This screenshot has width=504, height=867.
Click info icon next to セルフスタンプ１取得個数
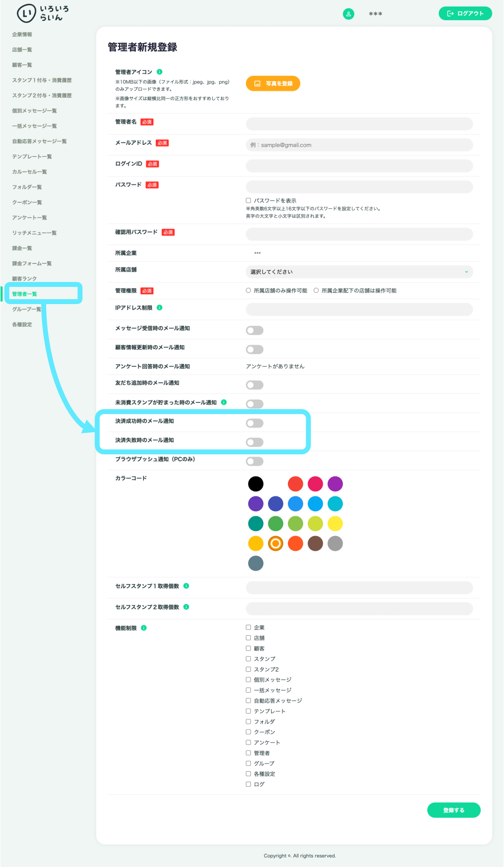pyautogui.click(x=186, y=586)
